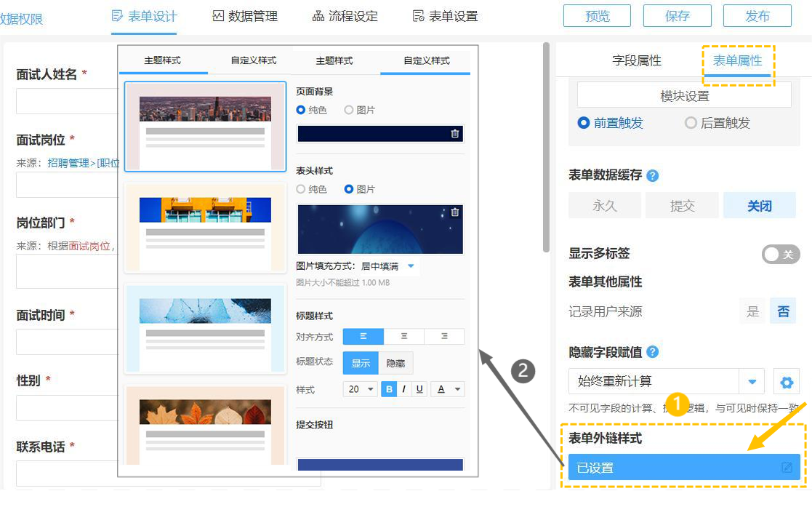The height and width of the screenshot is (507, 812).
Task: Delete the page background color
Action: (454, 134)
